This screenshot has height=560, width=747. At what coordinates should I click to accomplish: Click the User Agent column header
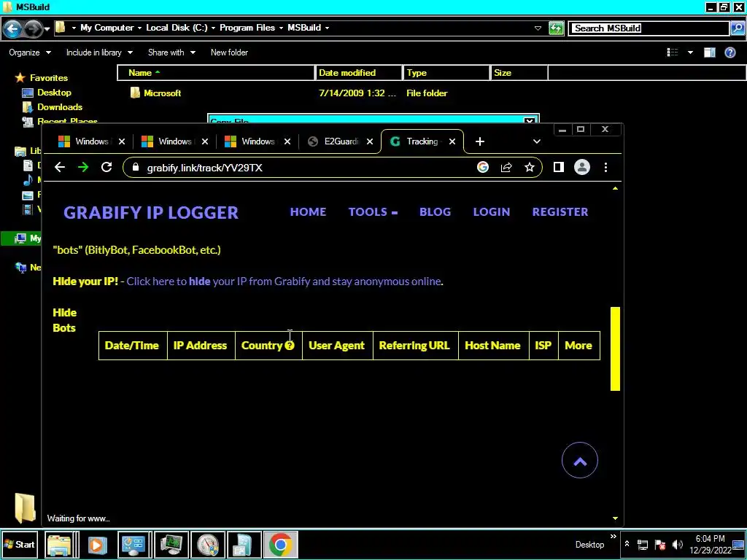click(x=336, y=346)
